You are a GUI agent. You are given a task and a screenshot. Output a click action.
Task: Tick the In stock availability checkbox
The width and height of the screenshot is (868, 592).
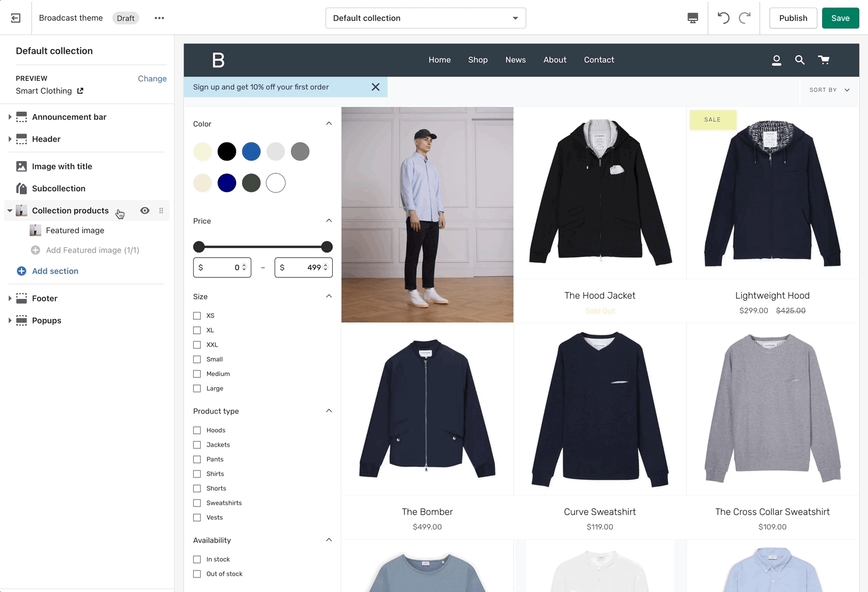[197, 559]
